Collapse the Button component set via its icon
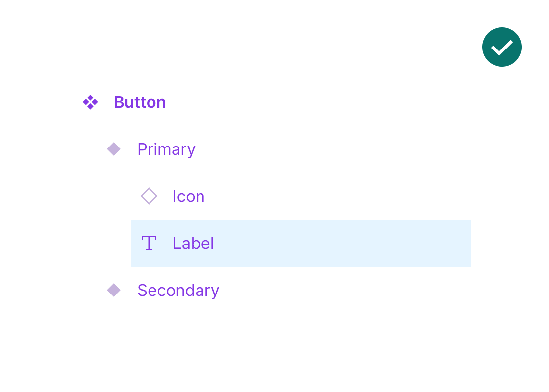 [90, 102]
